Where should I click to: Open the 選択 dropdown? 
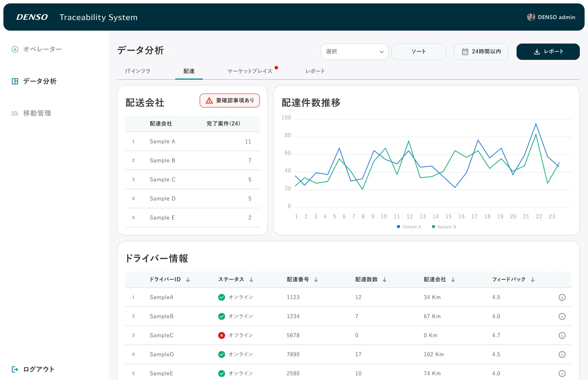pyautogui.click(x=354, y=52)
